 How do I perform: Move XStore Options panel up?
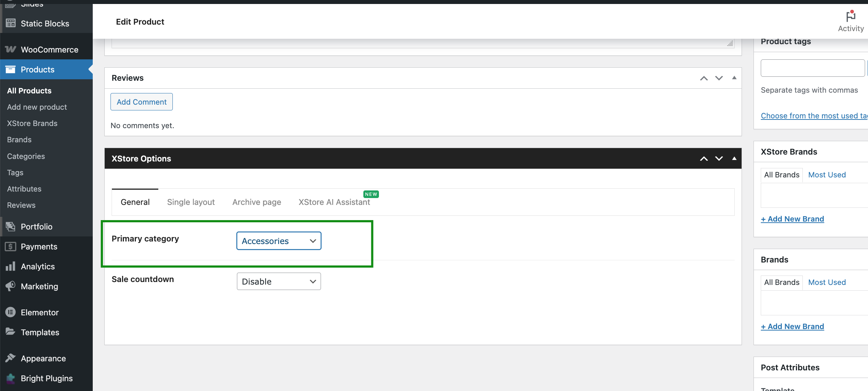point(704,159)
